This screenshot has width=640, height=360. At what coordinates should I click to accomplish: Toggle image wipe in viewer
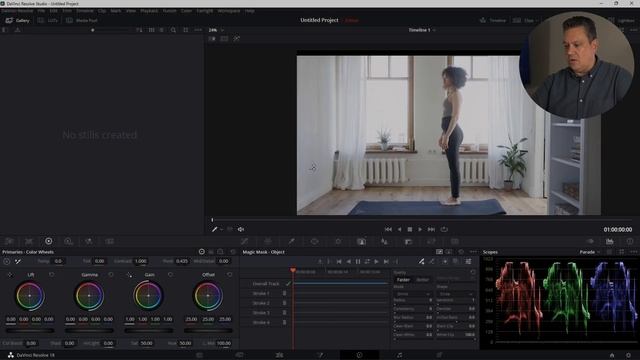[212, 38]
